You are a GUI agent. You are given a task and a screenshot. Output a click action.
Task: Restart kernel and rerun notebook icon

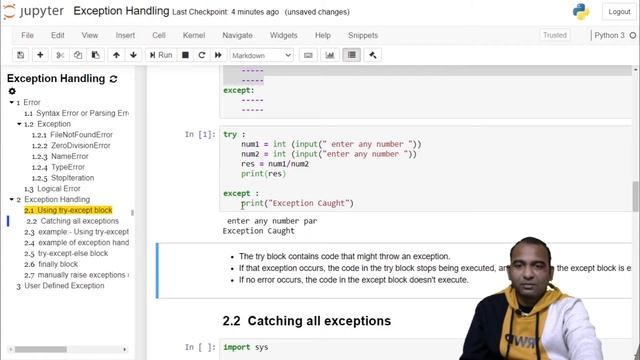(218, 55)
